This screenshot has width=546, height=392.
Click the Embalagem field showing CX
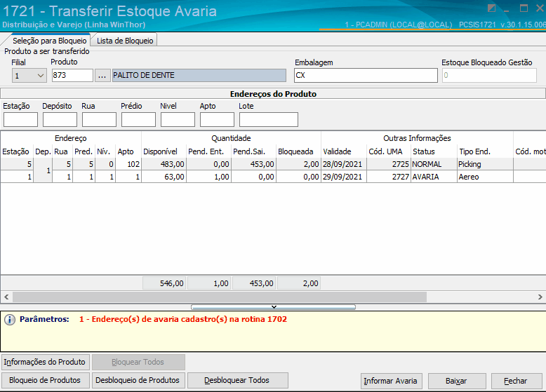coord(366,76)
